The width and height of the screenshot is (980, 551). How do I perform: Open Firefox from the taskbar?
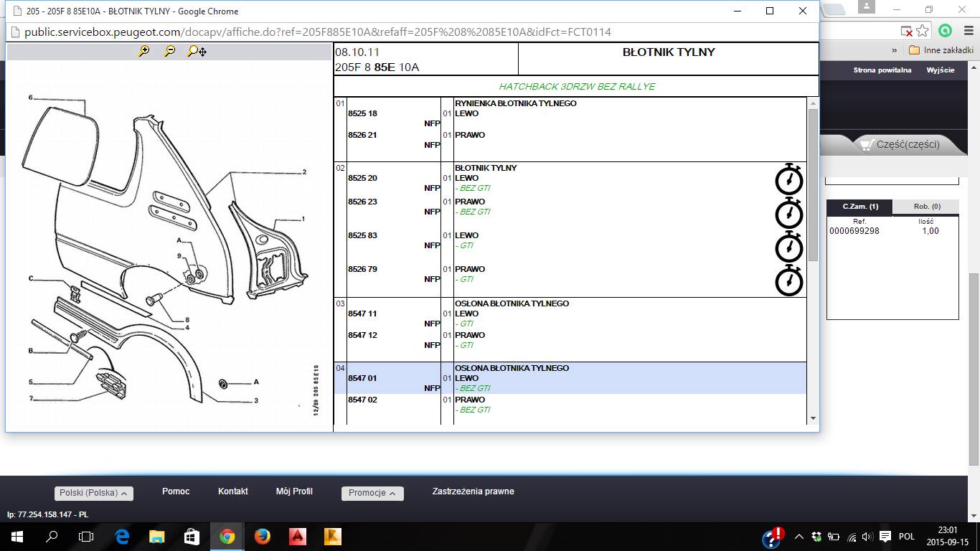coord(262,536)
